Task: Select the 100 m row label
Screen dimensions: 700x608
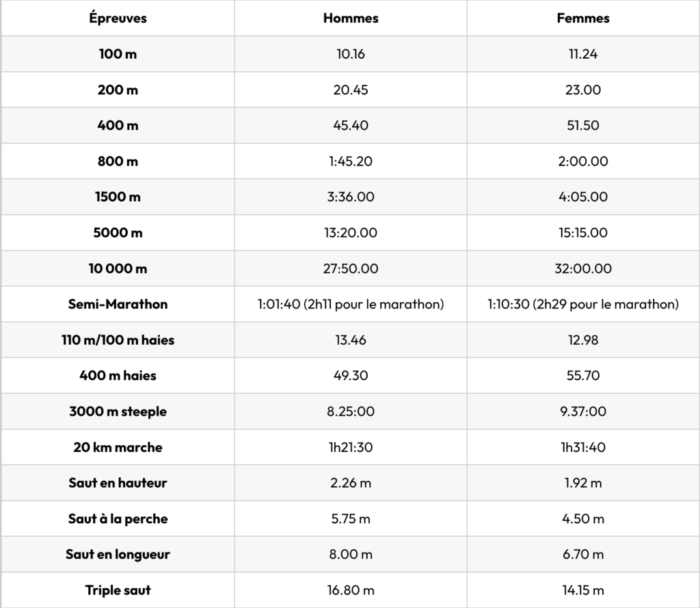Action: pos(118,54)
